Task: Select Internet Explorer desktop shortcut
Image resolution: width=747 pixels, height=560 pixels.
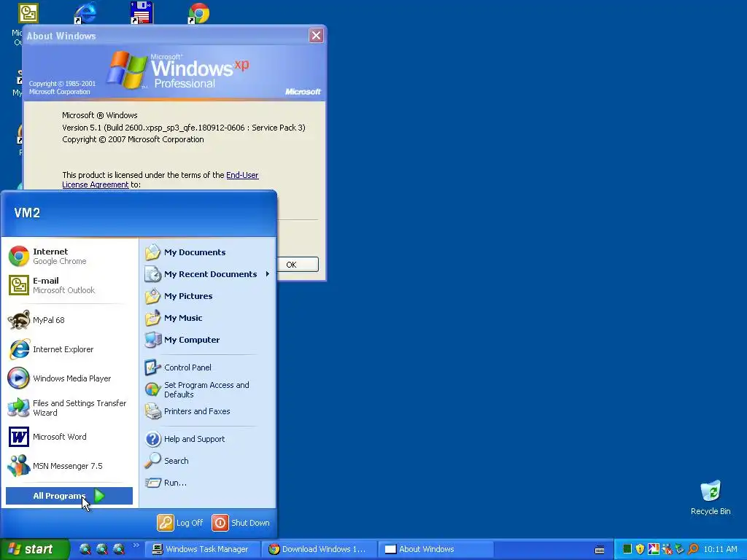Action: [85, 13]
